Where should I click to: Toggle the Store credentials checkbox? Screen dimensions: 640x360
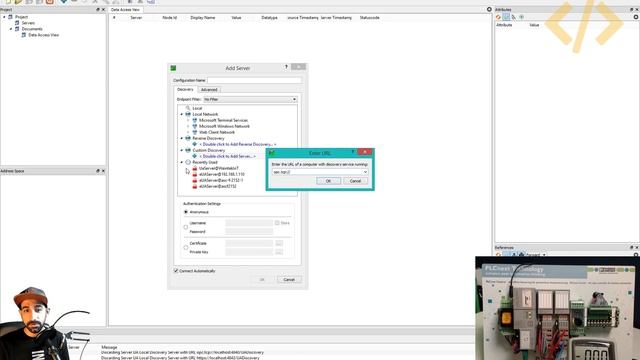tap(277, 223)
